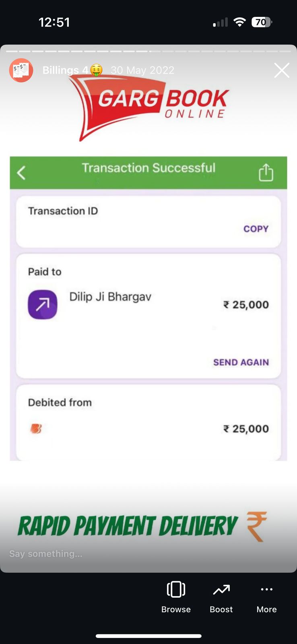The image size is (297, 644).
Task: Tap the purple arrow payment icon
Action: coord(42,304)
